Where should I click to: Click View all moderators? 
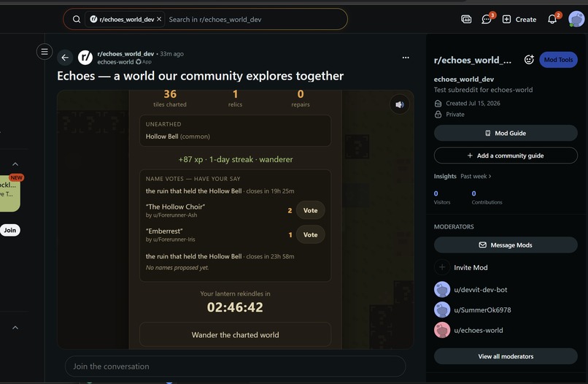click(x=506, y=356)
